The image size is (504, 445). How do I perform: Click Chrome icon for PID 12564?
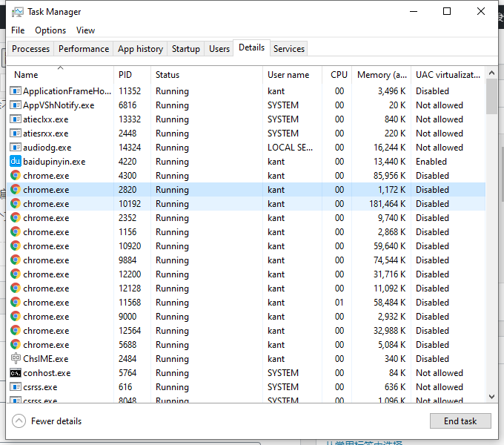(16, 330)
